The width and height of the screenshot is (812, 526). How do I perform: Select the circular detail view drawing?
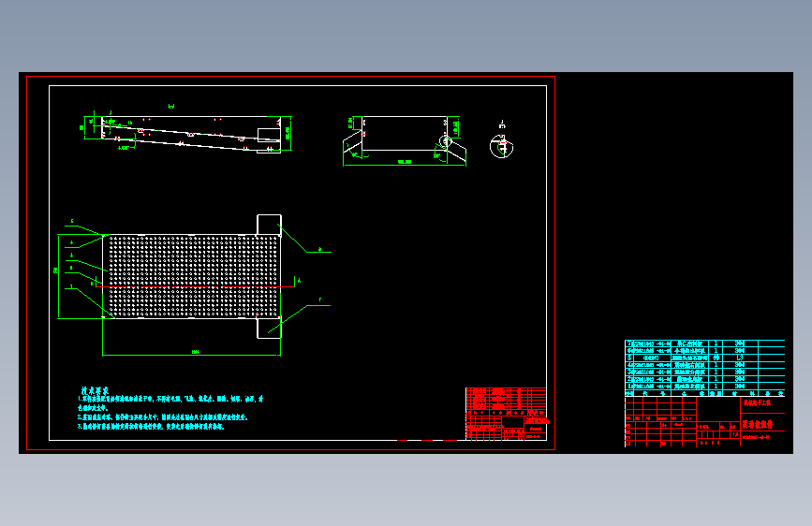501,146
